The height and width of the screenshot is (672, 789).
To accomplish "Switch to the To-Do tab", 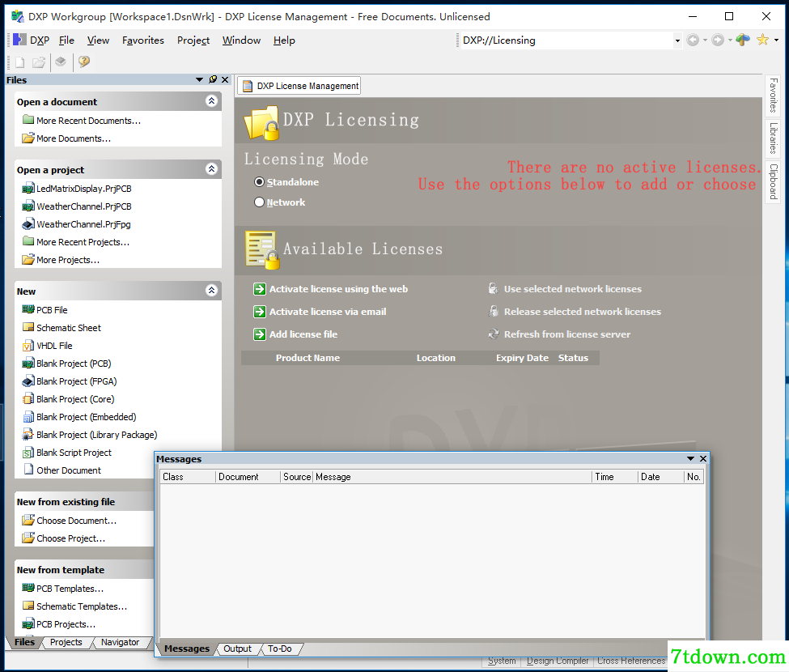I will pos(280,649).
